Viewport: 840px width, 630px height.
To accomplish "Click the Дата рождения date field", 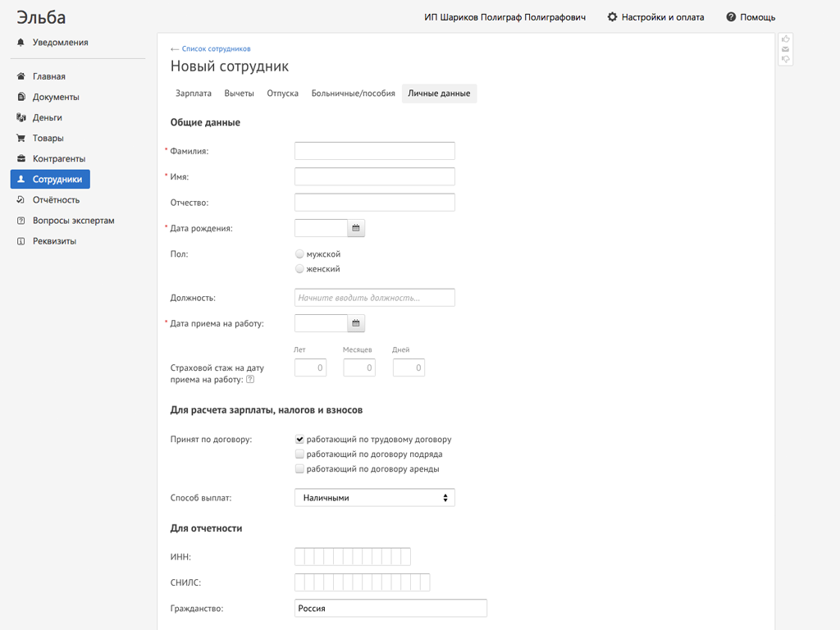I will coord(321,228).
